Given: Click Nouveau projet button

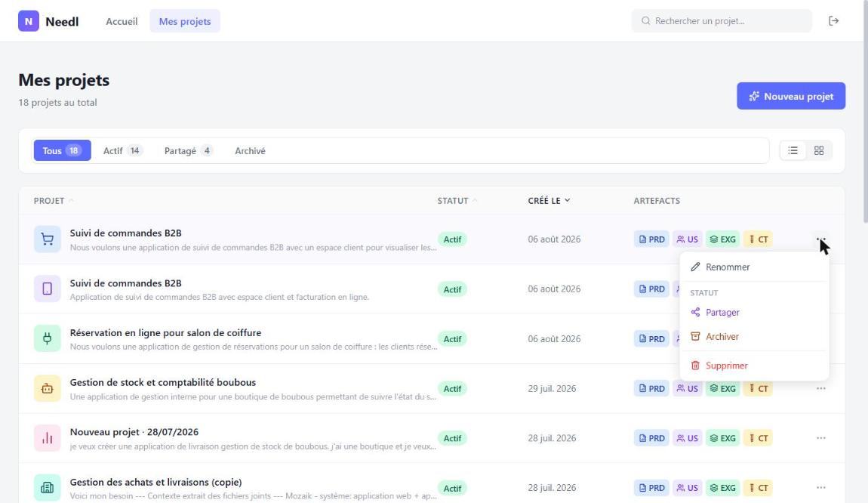Looking at the screenshot, I should (790, 96).
